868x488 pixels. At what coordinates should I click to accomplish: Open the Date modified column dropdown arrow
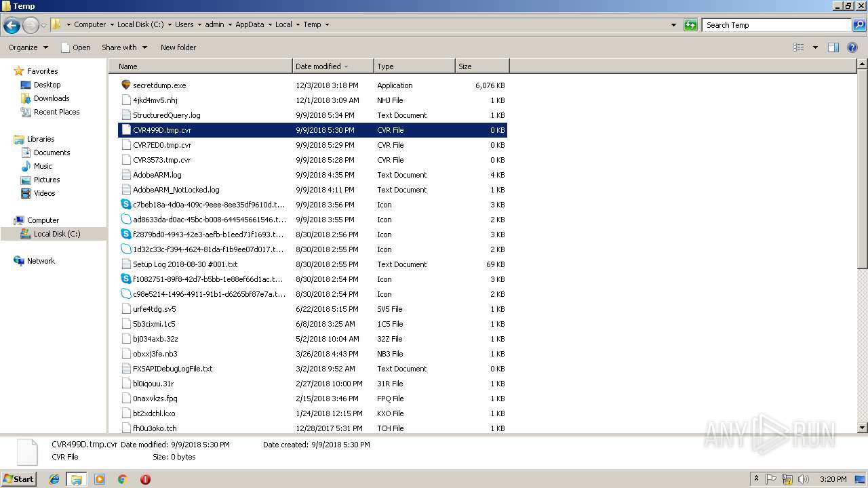click(x=347, y=66)
